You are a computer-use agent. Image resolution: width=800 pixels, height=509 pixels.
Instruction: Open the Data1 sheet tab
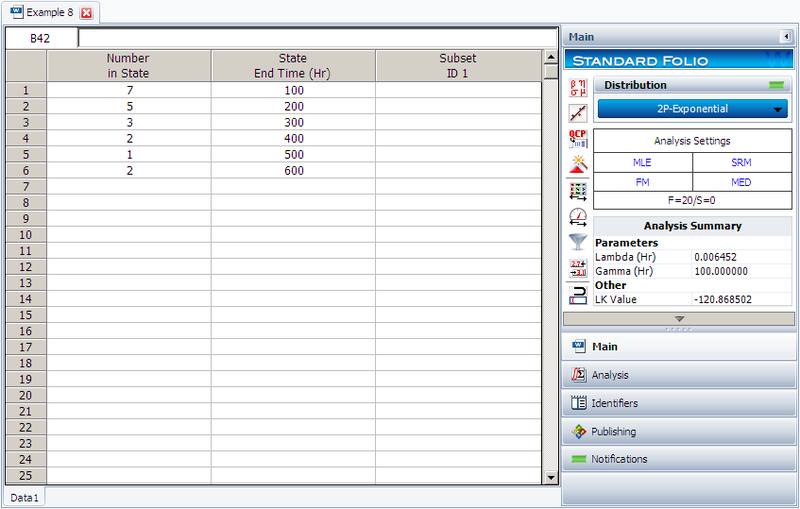[x=24, y=497]
